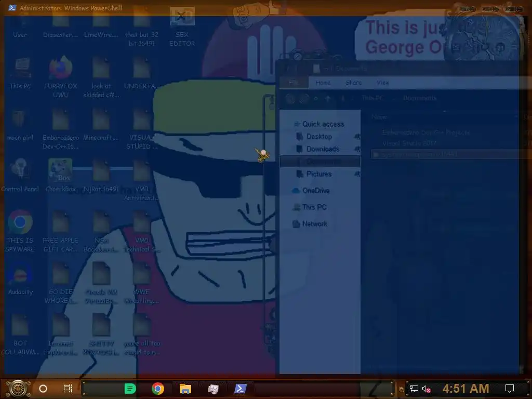Screen dimensions: 532x399
Task: Launch the Audacity desktop shortcut
Action: 20,280
